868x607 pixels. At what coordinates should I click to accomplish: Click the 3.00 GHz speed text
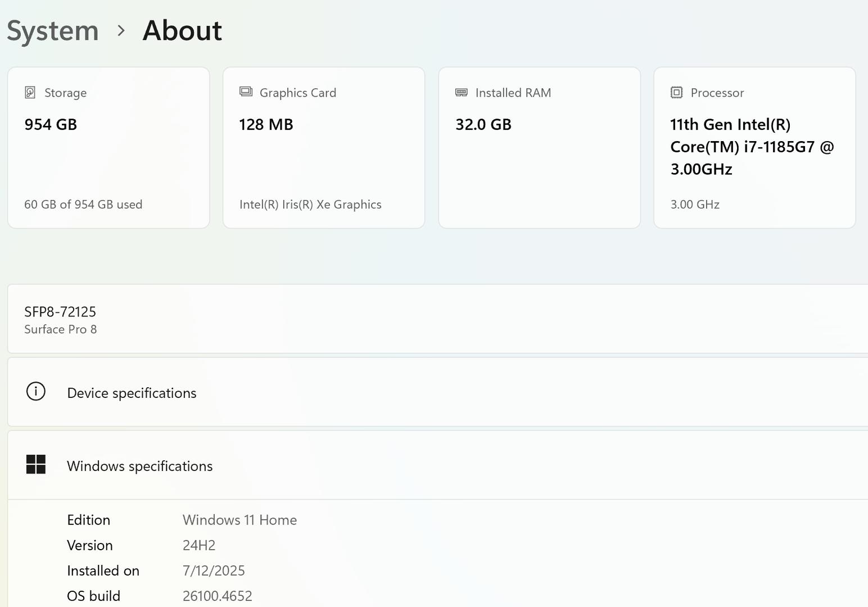pos(695,205)
